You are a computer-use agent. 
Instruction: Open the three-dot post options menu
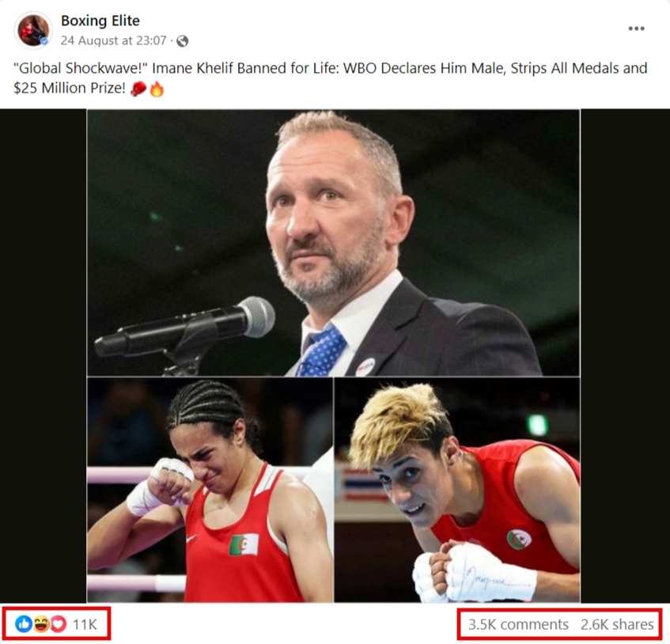point(636,28)
